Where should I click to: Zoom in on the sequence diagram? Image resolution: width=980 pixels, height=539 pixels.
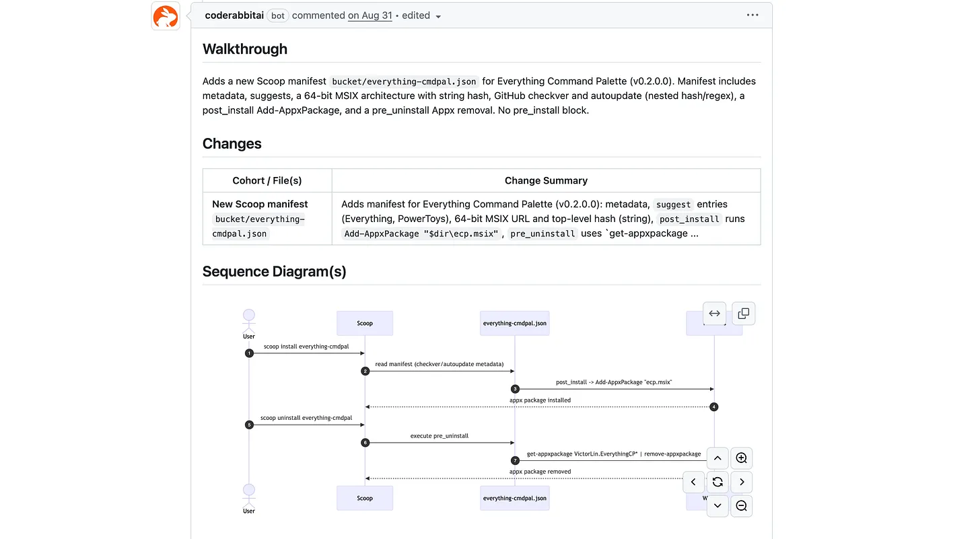pos(741,458)
